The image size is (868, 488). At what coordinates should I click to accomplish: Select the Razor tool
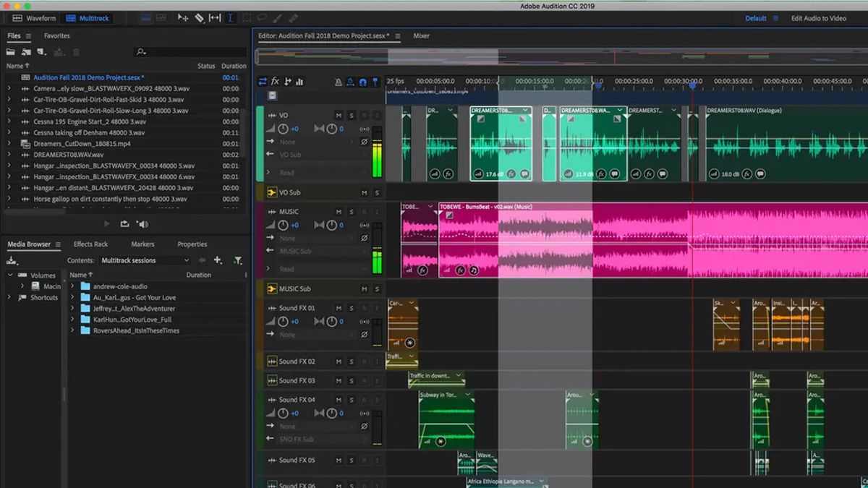pyautogui.click(x=199, y=17)
